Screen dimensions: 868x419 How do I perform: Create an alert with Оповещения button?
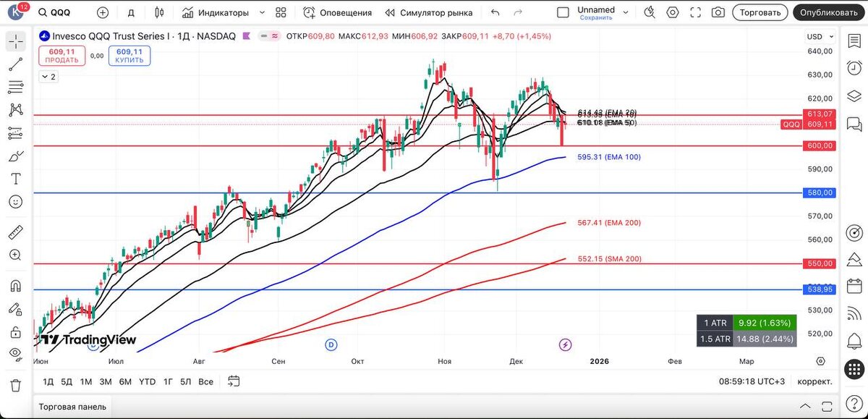337,12
